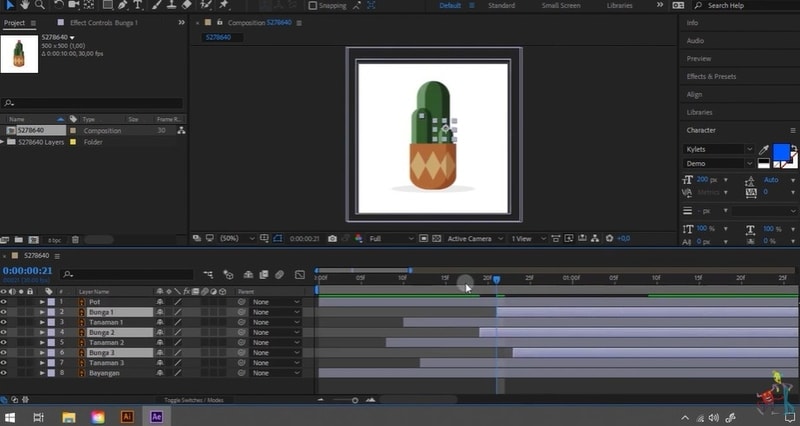This screenshot has width=800, height=426.
Task: Select the Eraser tool
Action: point(186,5)
